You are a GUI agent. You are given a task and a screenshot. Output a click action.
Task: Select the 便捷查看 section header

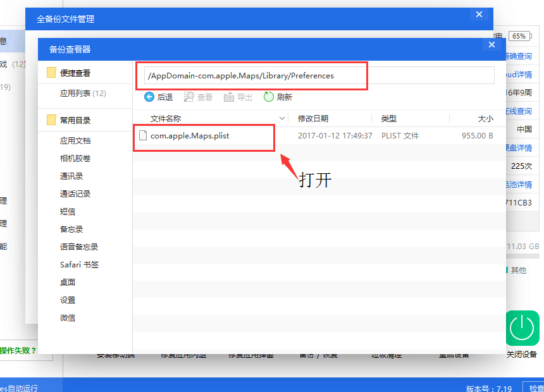(75, 73)
